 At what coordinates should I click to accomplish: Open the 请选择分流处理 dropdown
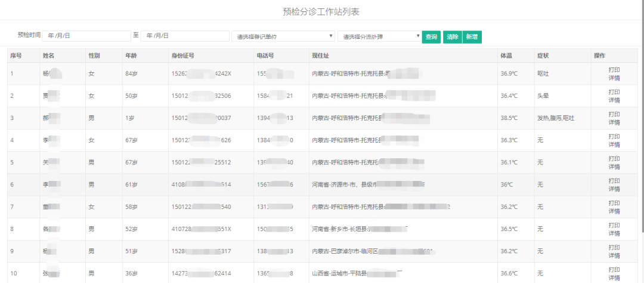tap(379, 36)
